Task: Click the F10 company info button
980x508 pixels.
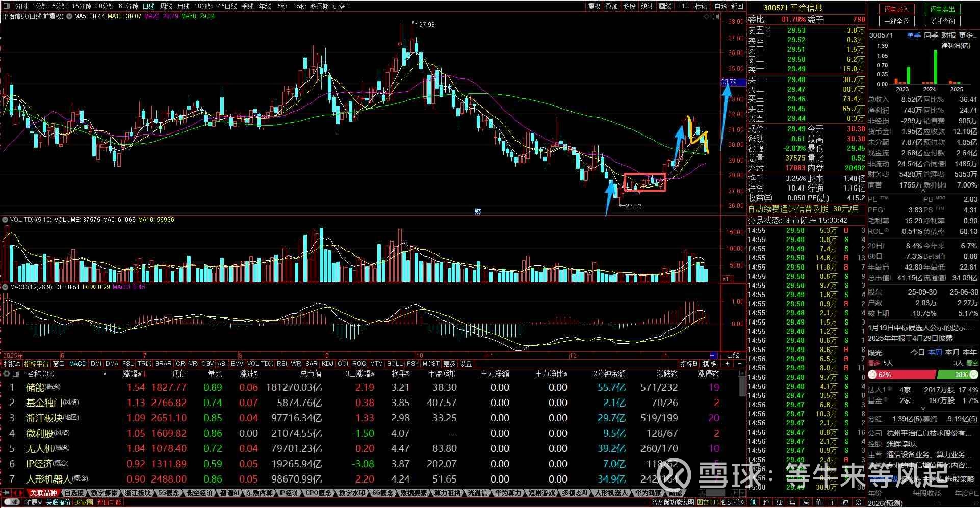Action: (683, 6)
